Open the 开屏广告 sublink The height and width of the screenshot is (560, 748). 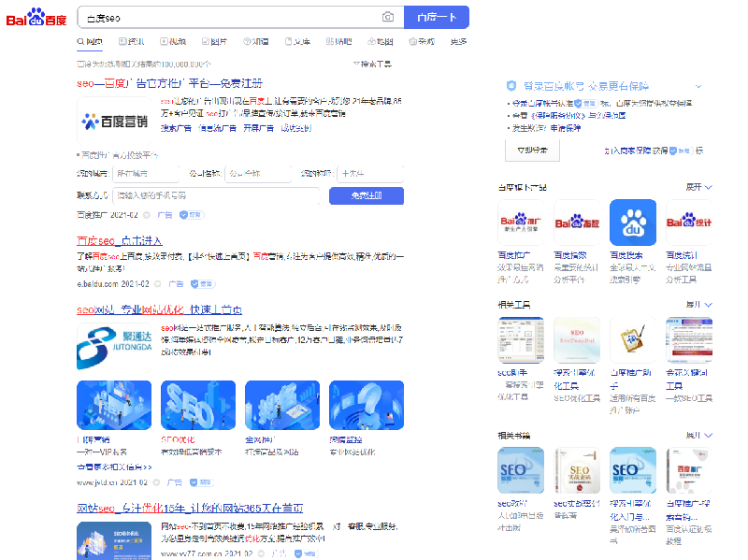pos(259,128)
